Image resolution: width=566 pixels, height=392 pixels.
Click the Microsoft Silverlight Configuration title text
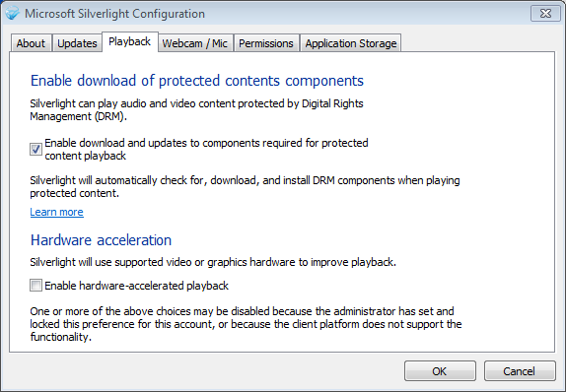point(114,14)
